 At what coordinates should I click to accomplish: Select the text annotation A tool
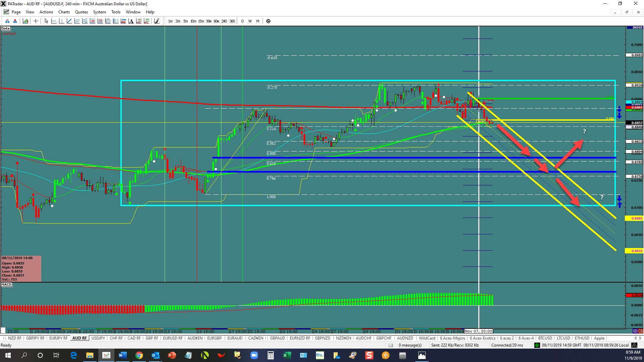131,21
